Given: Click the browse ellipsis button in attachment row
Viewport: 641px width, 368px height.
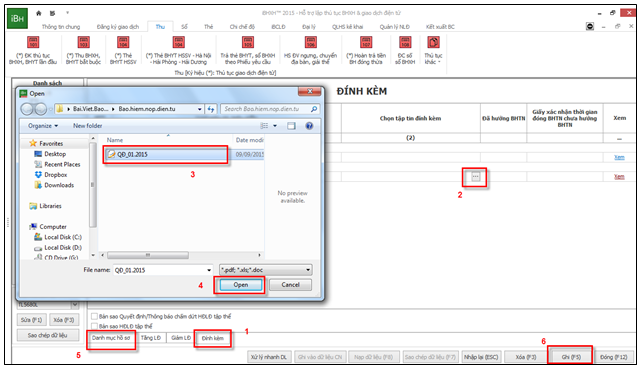Looking at the screenshot, I should pyautogui.click(x=475, y=177).
